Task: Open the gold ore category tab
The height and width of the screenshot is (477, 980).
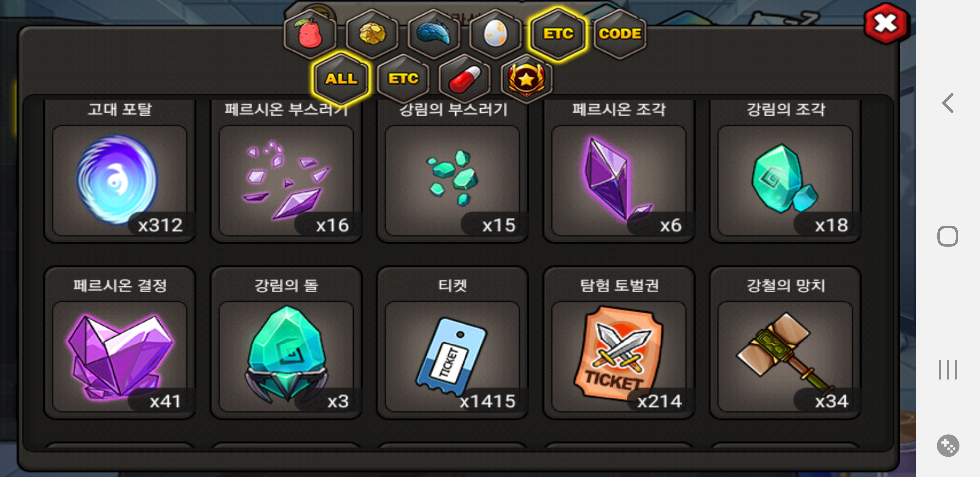Action: (372, 34)
